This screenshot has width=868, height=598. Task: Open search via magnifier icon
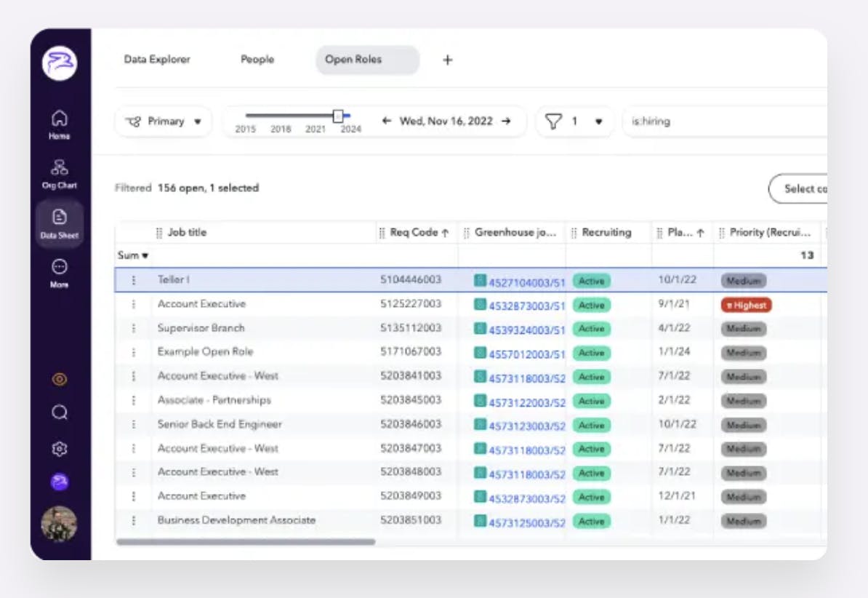pos(60,412)
